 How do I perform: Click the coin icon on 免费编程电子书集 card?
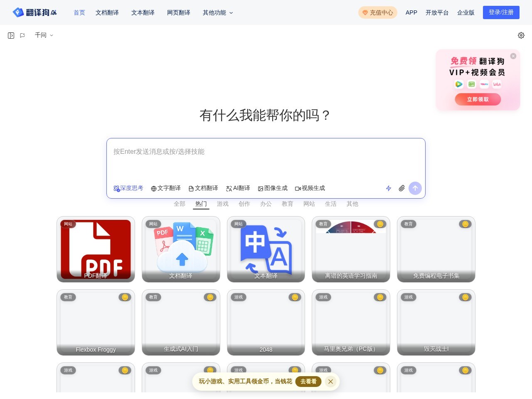[x=465, y=224]
